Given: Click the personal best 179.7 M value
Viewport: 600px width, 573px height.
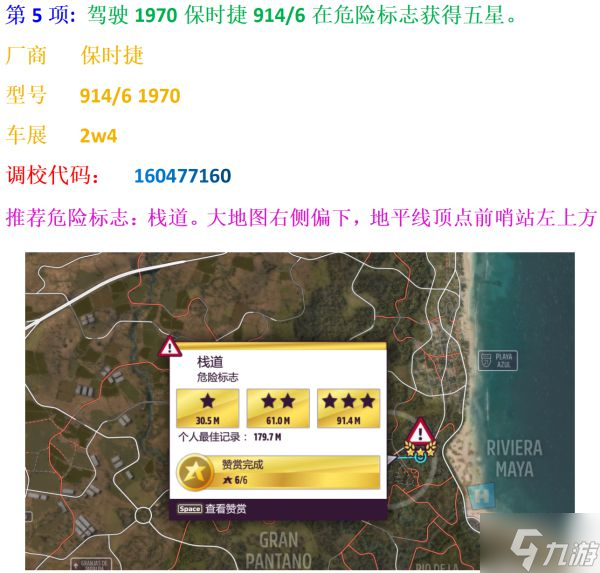Looking at the screenshot, I should pos(267,437).
